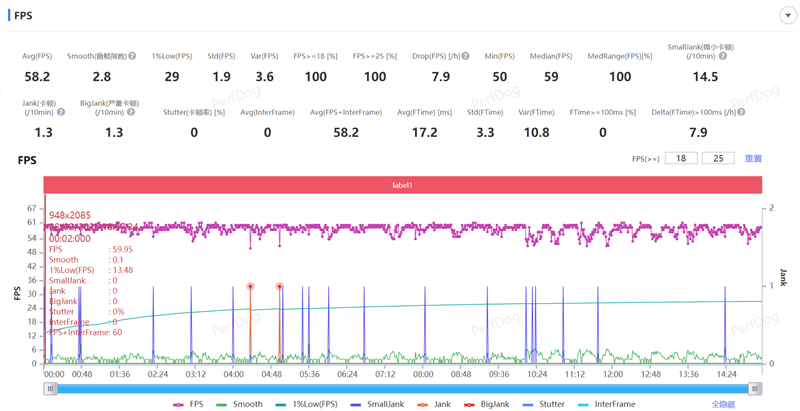
Task: Toggle the Smooth series in the legend
Action: 239,404
